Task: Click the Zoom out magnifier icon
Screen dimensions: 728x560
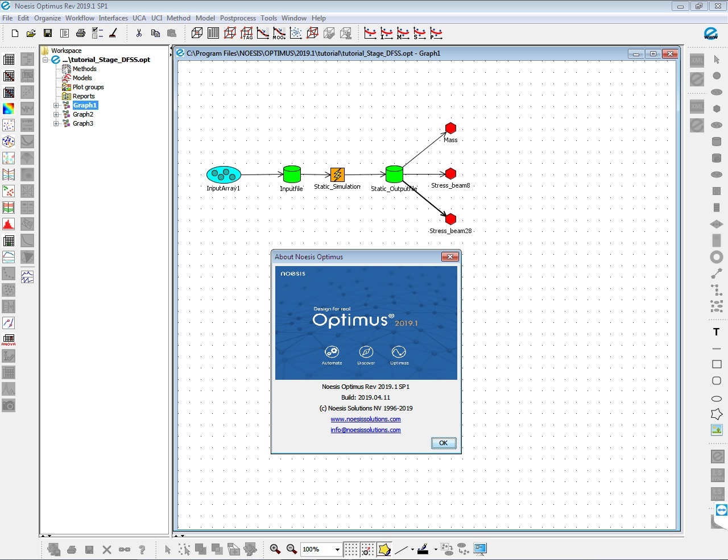Action: (x=292, y=549)
